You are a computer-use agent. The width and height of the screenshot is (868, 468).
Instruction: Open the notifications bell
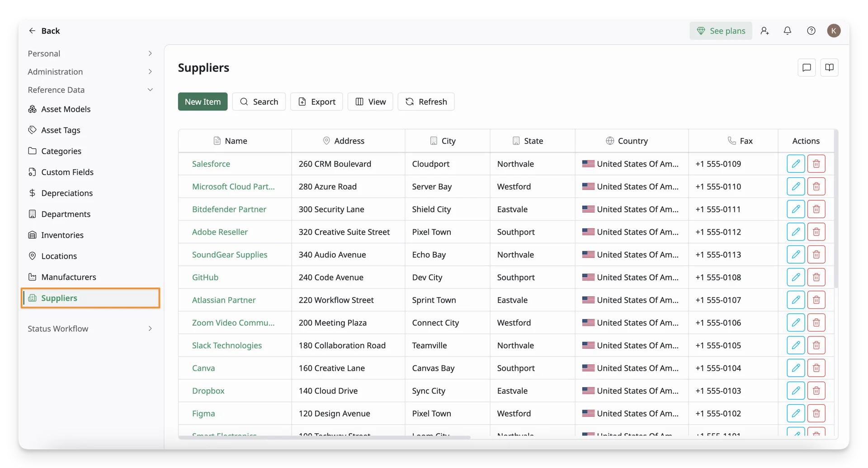click(788, 31)
